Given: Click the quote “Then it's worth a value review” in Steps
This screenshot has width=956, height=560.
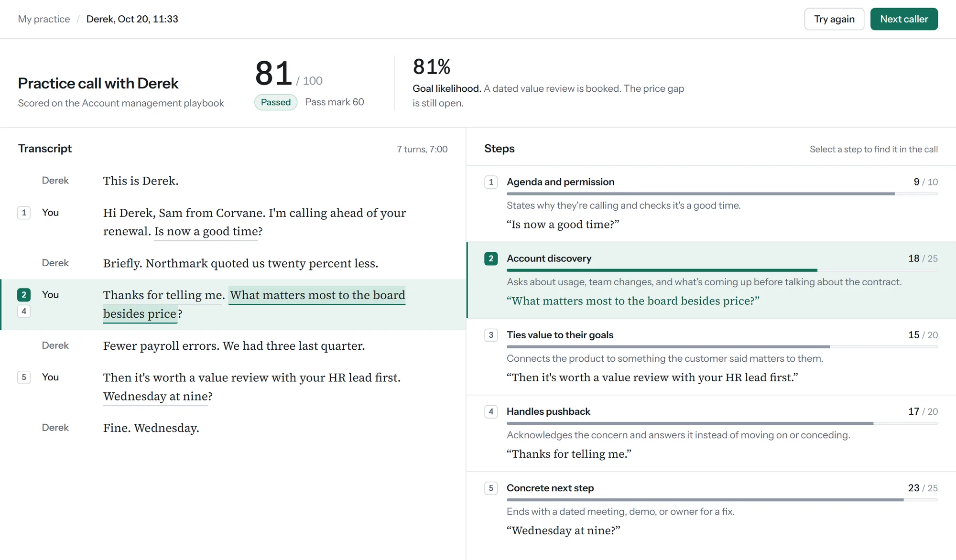Looking at the screenshot, I should tap(652, 377).
